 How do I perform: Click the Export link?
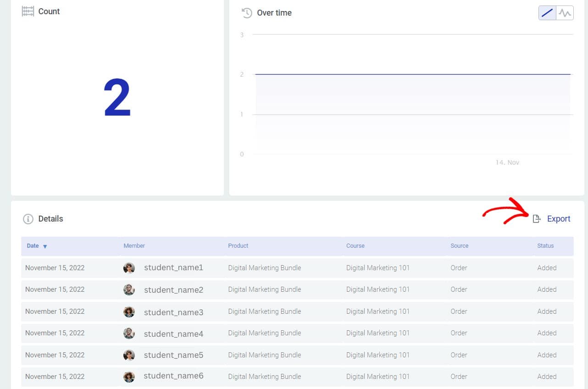pyautogui.click(x=558, y=219)
